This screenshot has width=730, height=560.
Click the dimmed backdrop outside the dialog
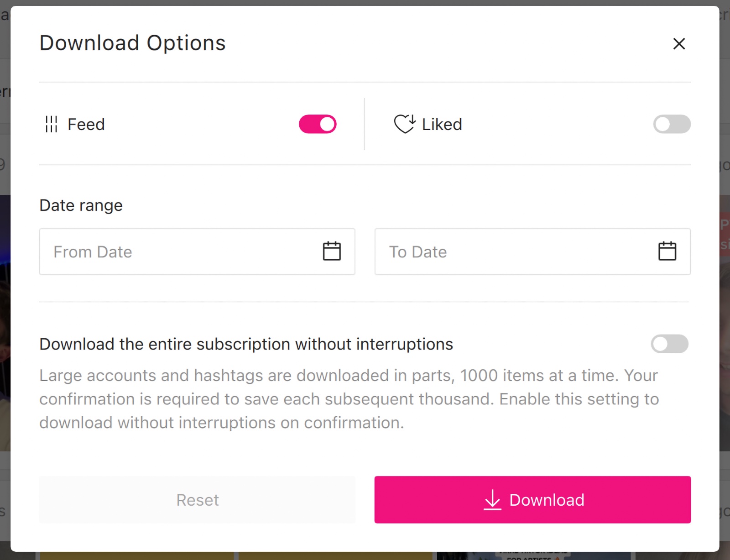click(725, 319)
